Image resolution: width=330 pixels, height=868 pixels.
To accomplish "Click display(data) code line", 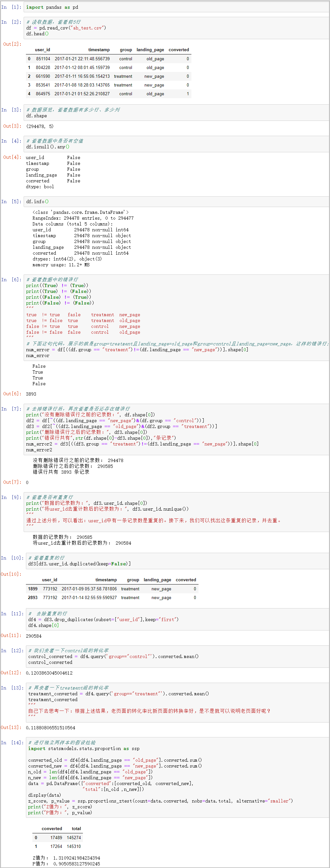I will (x=44, y=795).
